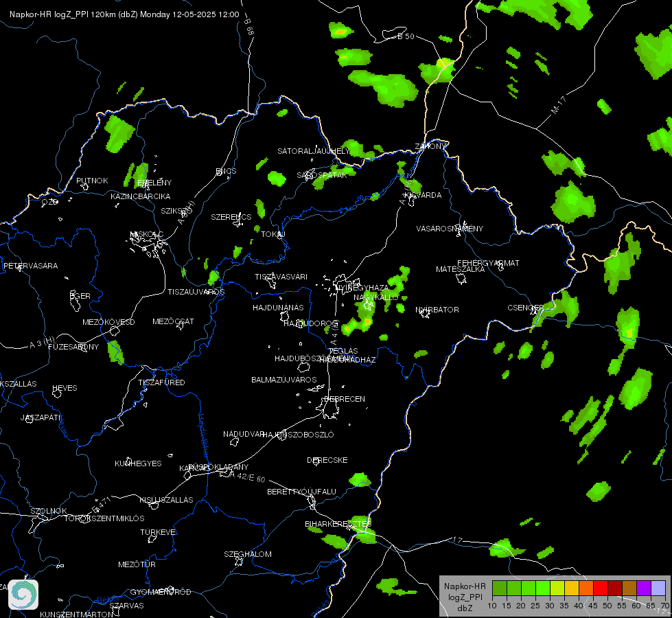Click the BALMAZUJVAROS label
The height and width of the screenshot is (618, 672).
pyautogui.click(x=283, y=380)
